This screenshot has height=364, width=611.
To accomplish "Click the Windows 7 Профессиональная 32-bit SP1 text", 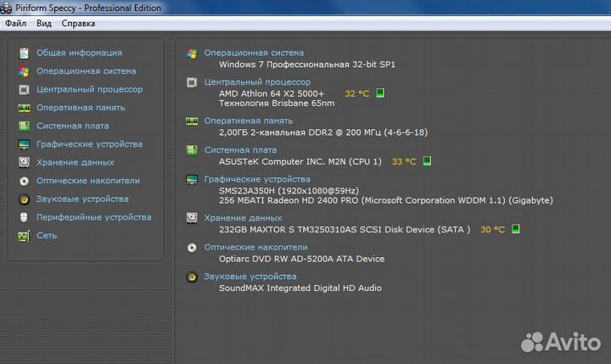I will point(307,64).
